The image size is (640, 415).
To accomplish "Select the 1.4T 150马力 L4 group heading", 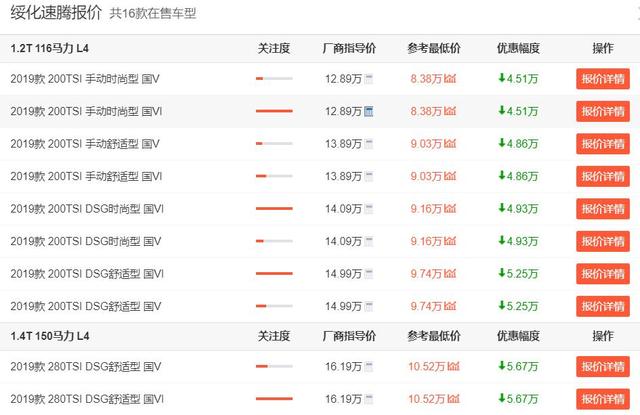I will 50,336.
